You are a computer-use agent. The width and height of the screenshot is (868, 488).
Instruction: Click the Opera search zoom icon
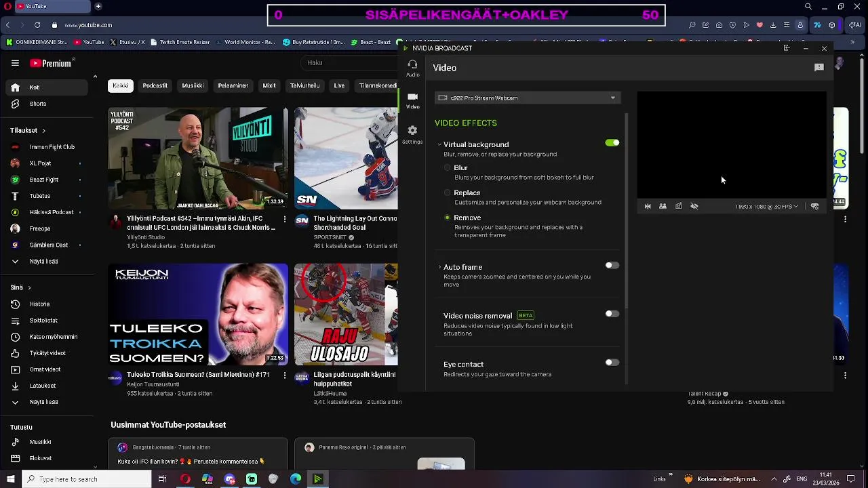[x=692, y=25]
